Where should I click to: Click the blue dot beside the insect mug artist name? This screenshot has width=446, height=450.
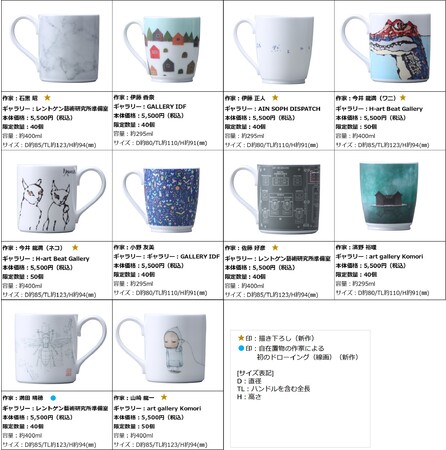tap(53, 398)
